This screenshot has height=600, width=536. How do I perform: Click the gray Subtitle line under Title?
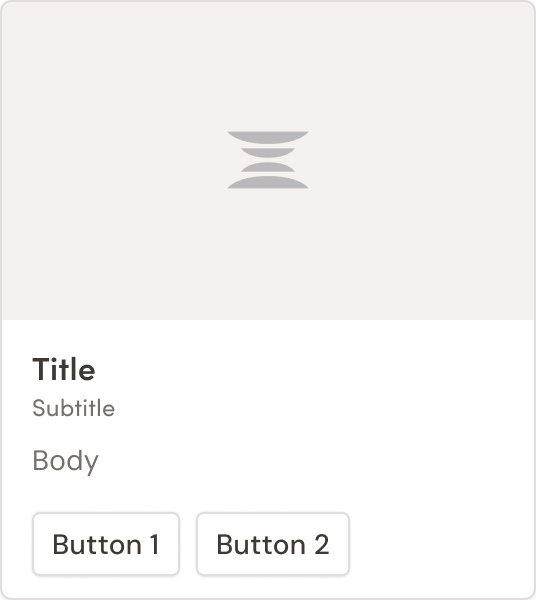[x=73, y=408]
